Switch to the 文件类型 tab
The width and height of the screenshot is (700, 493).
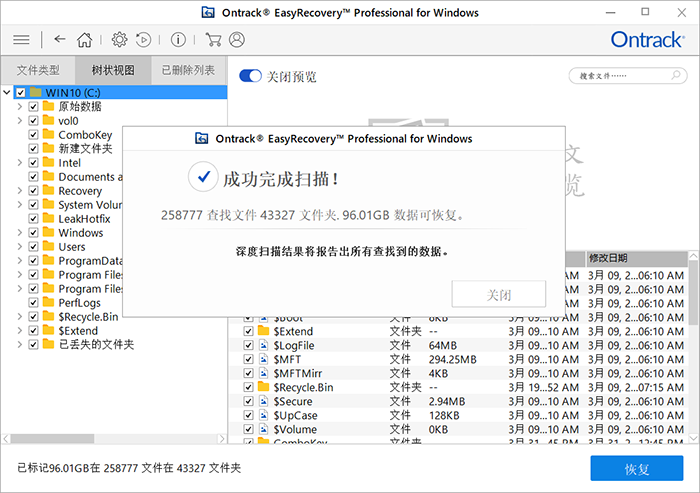[38, 71]
